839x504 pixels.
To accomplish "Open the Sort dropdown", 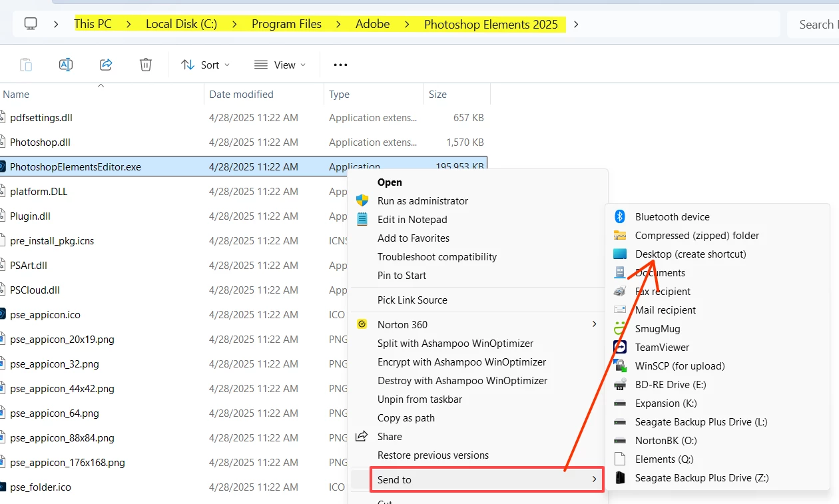I will (205, 65).
